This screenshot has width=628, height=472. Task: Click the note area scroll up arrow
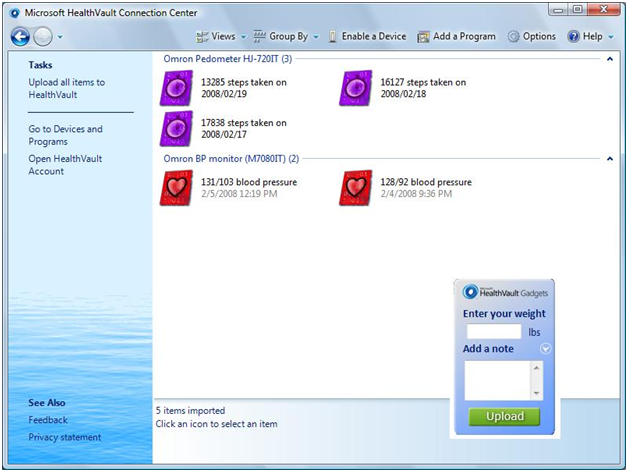[x=537, y=367]
